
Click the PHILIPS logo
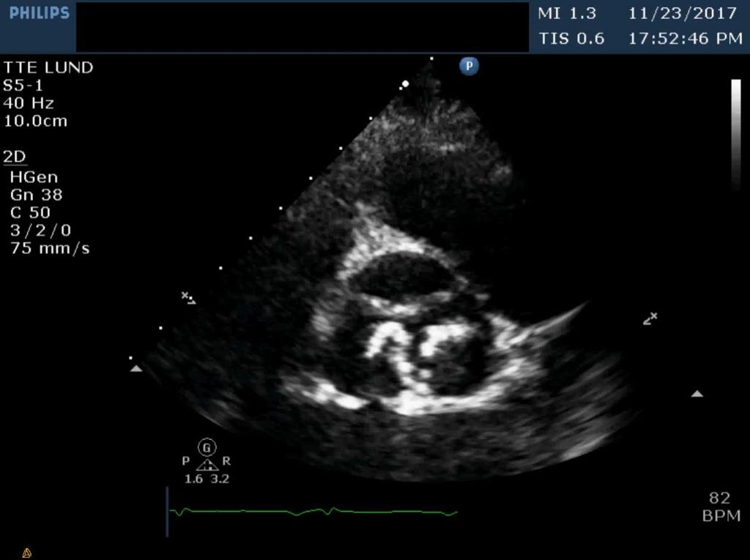point(40,13)
